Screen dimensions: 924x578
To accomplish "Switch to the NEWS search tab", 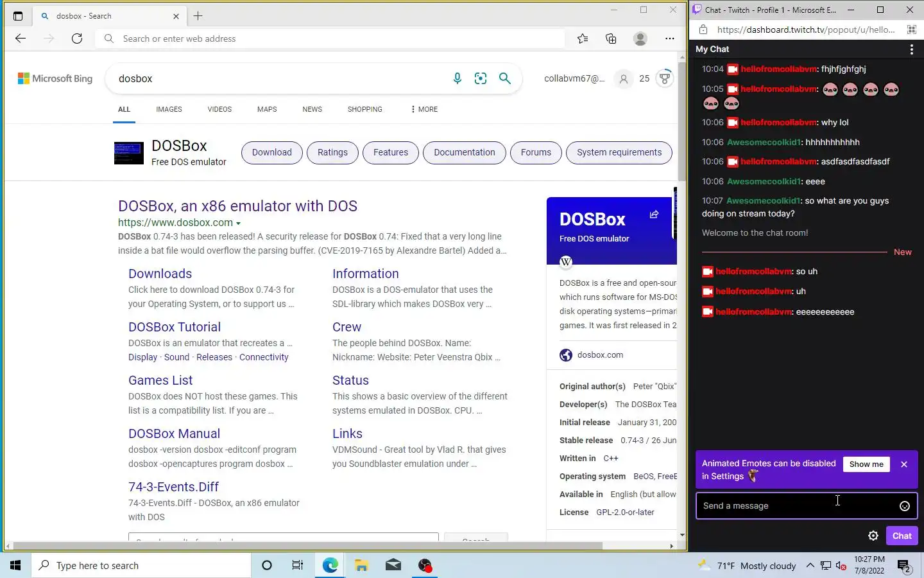I will pos(312,109).
